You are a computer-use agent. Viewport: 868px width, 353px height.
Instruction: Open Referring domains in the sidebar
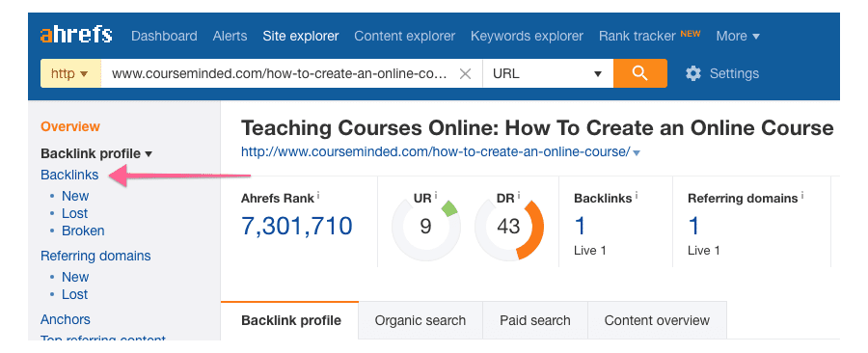(x=95, y=256)
